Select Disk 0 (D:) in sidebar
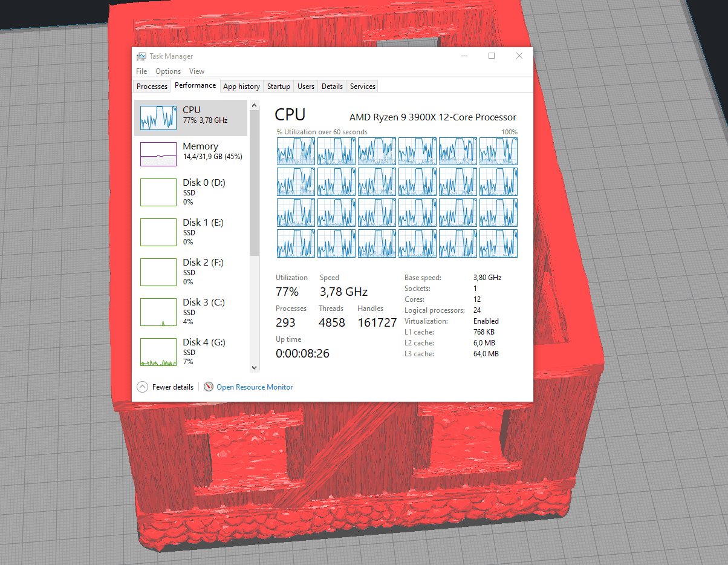Image resolution: width=728 pixels, height=565 pixels. click(190, 192)
